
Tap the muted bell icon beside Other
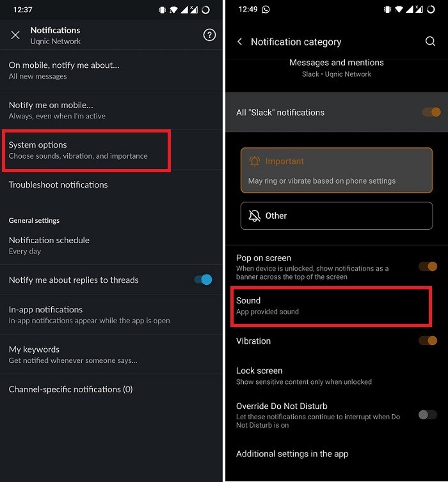[x=255, y=216]
